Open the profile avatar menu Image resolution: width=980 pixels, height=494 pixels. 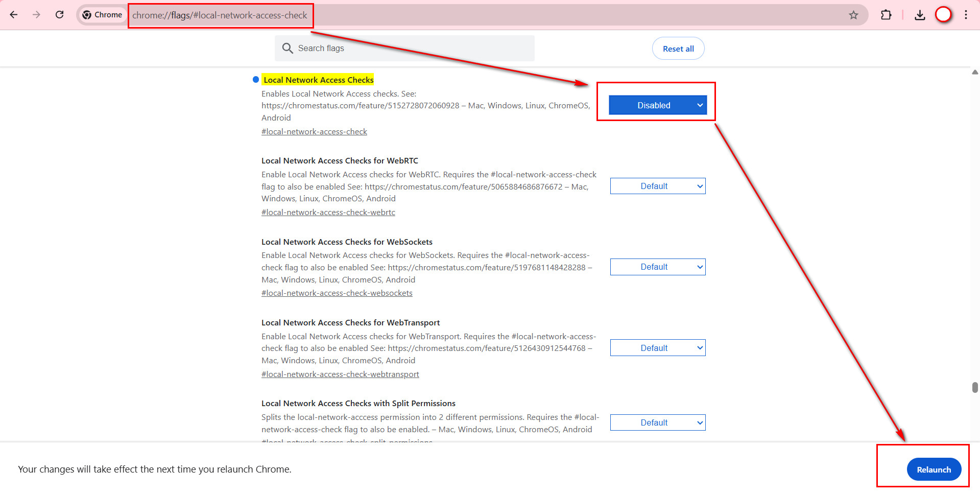[x=943, y=15]
